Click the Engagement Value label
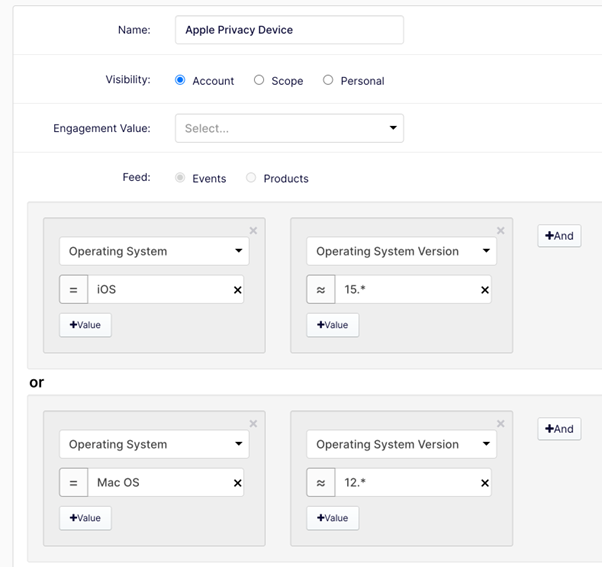The image size is (602, 567). click(102, 128)
